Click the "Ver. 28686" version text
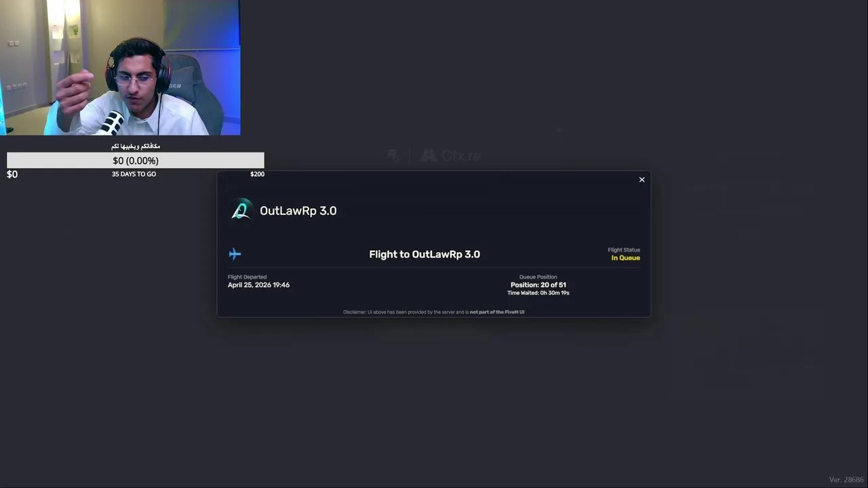 coord(846,480)
